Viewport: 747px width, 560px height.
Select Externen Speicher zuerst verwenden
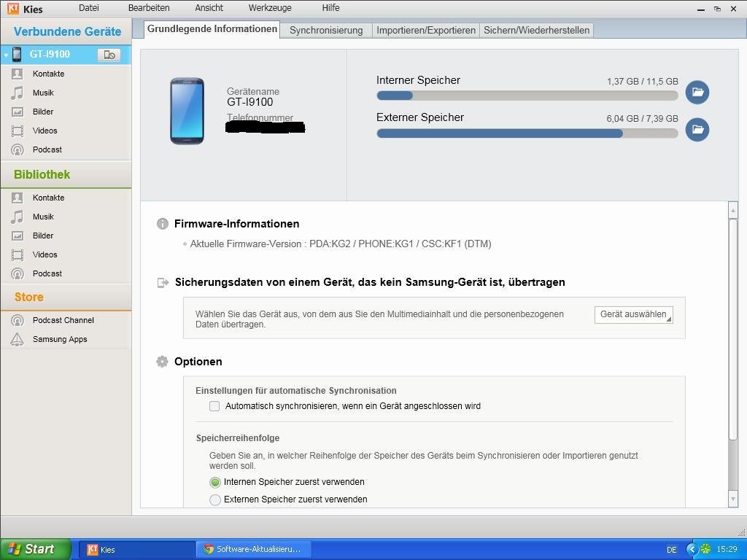[x=215, y=499]
